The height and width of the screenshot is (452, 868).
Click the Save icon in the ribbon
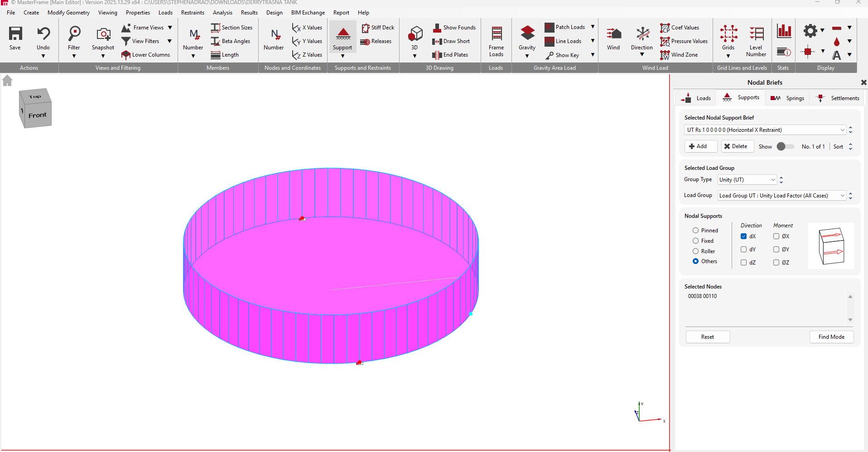[15, 34]
